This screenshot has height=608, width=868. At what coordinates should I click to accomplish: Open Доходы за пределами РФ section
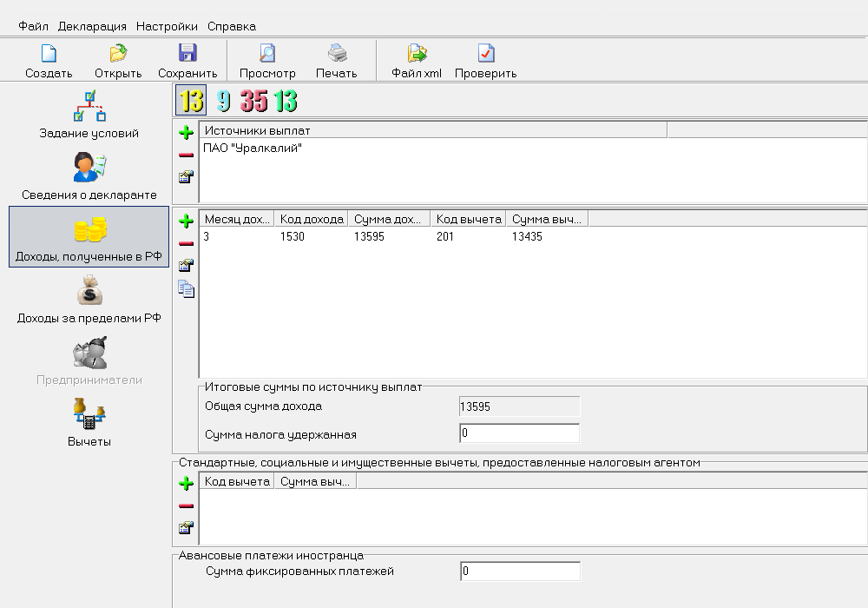click(89, 300)
